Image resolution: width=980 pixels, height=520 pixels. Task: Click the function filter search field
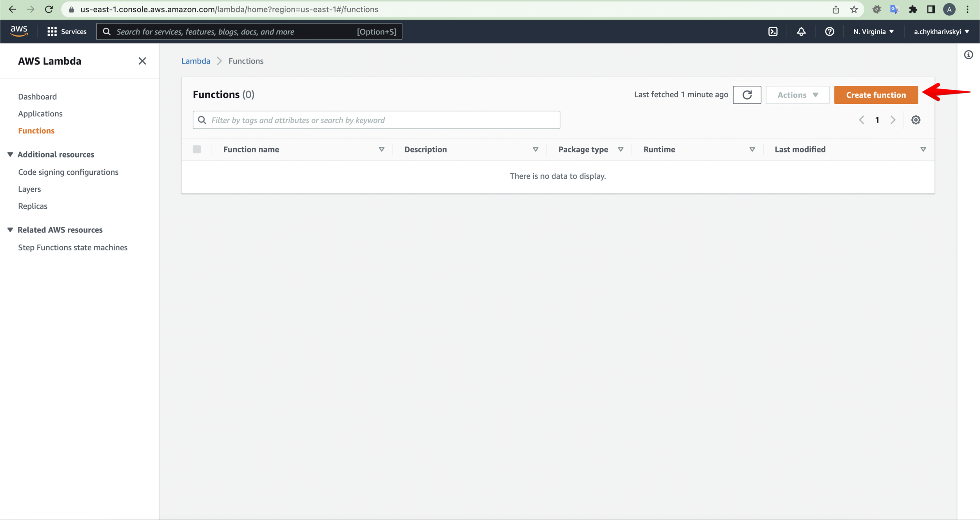pos(376,120)
